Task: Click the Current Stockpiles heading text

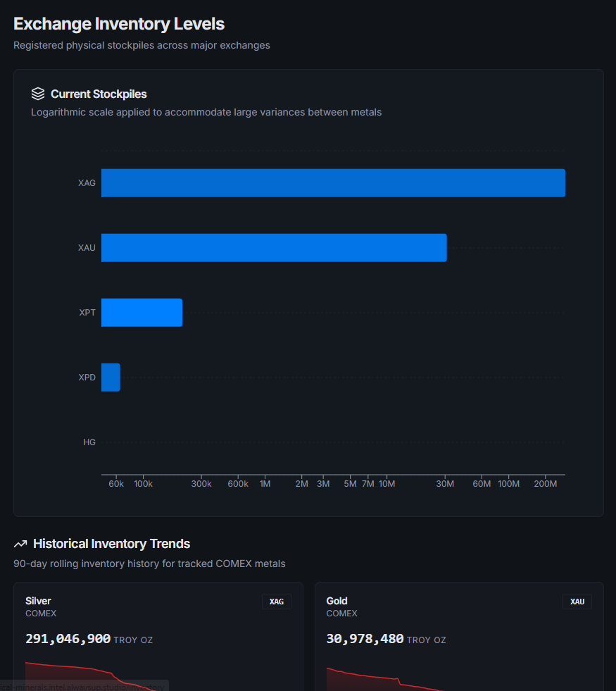Action: [x=99, y=94]
